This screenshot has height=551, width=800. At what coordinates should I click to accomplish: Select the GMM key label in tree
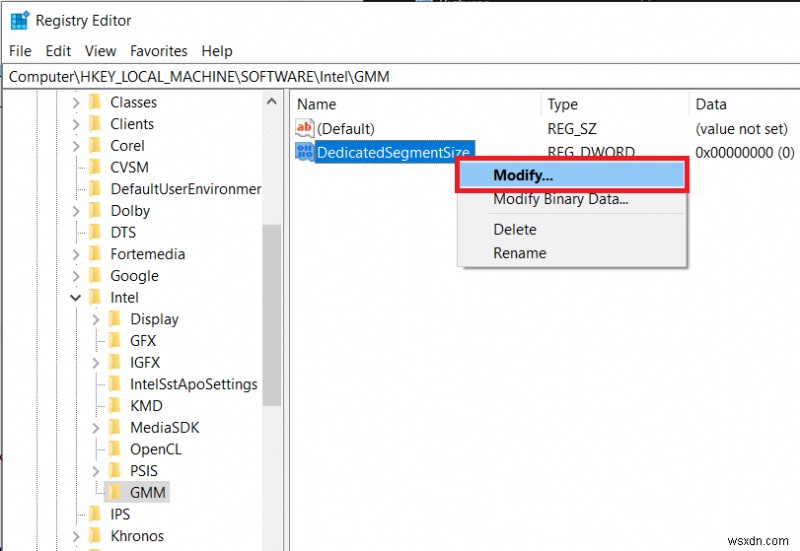pyautogui.click(x=147, y=493)
